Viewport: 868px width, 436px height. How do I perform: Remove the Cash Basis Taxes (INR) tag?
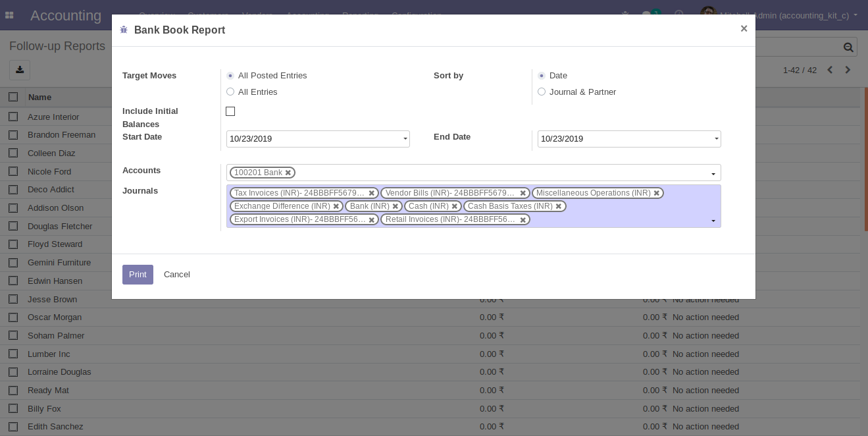[559, 206]
